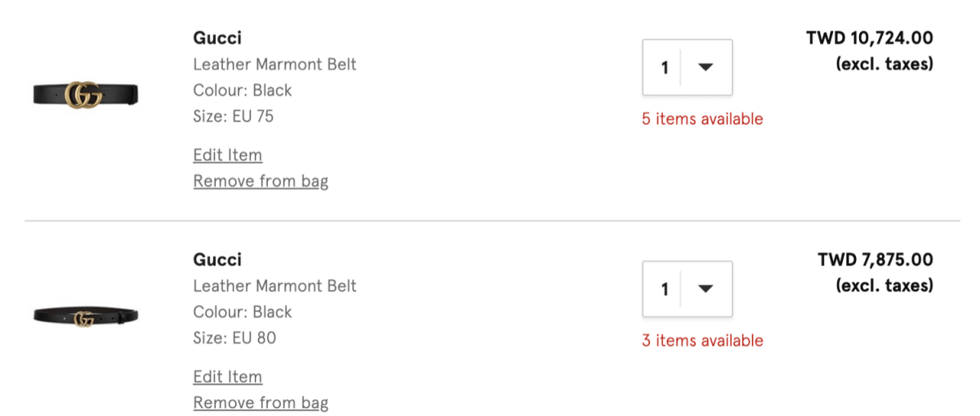Click the 'Size: EU 80' label
Viewport: 980px width, 416px height.
point(234,338)
